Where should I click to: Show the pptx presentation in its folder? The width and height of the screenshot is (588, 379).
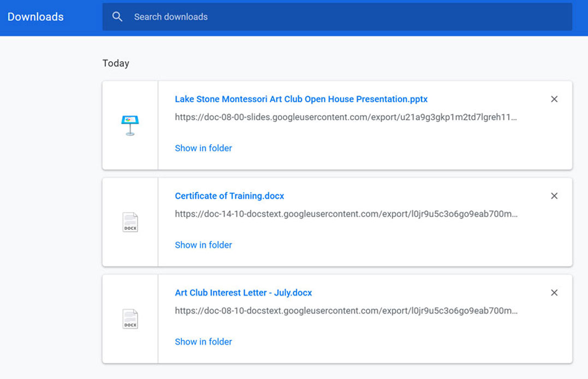pos(203,148)
